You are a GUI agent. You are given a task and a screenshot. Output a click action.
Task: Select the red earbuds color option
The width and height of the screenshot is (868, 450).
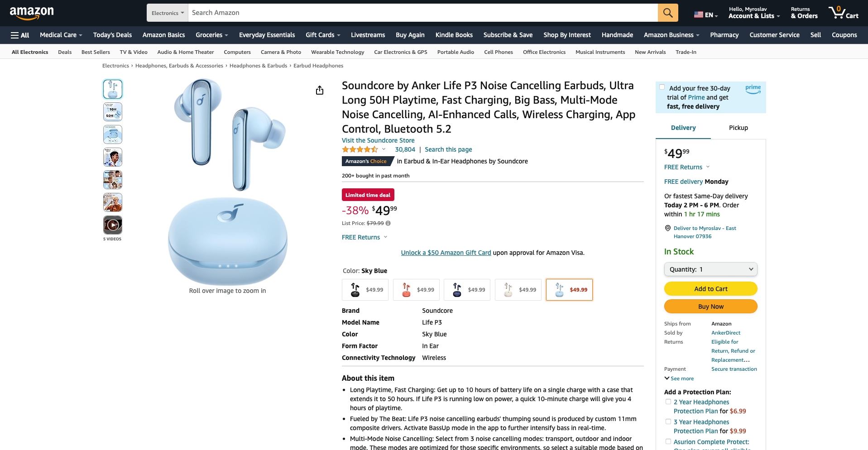pos(416,290)
